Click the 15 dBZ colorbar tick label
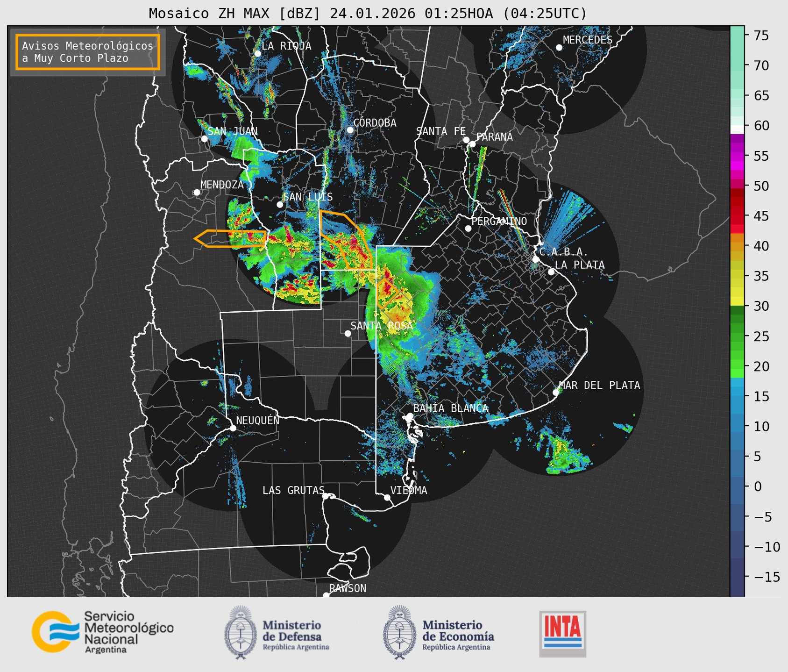The width and height of the screenshot is (788, 672). click(x=760, y=396)
